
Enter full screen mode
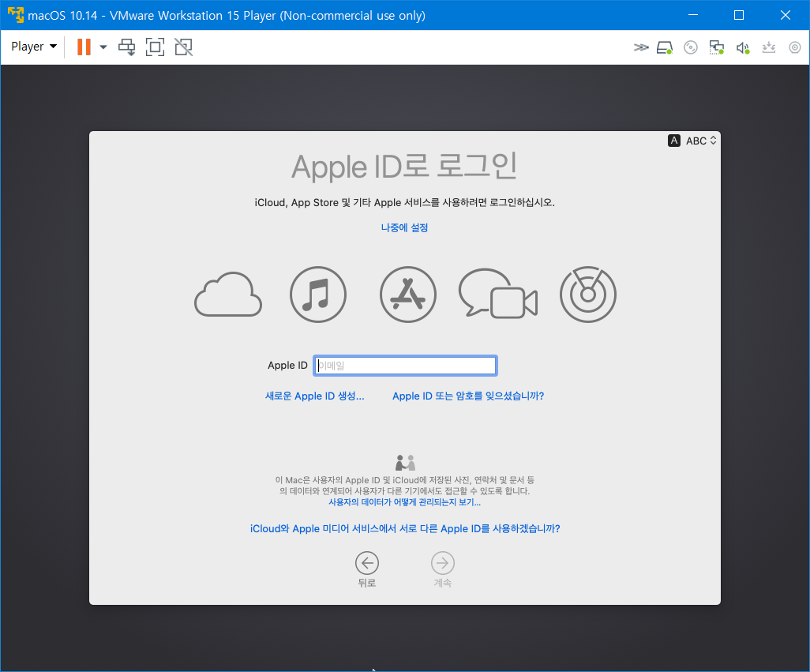pos(155,47)
